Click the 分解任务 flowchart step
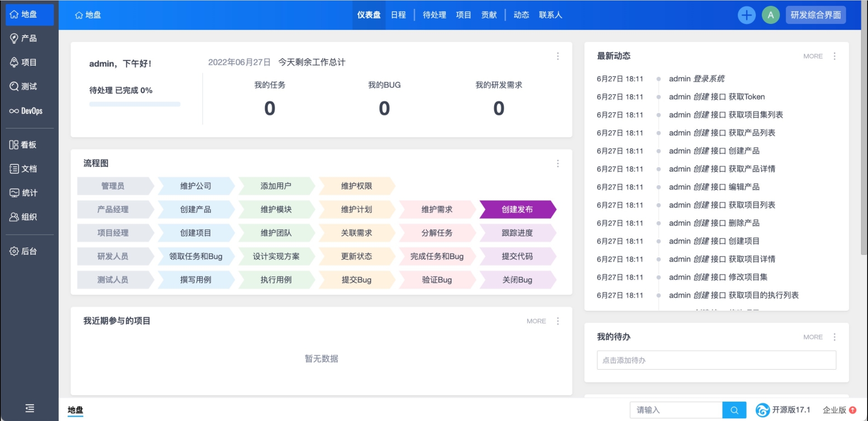The image size is (868, 421). pos(437,233)
